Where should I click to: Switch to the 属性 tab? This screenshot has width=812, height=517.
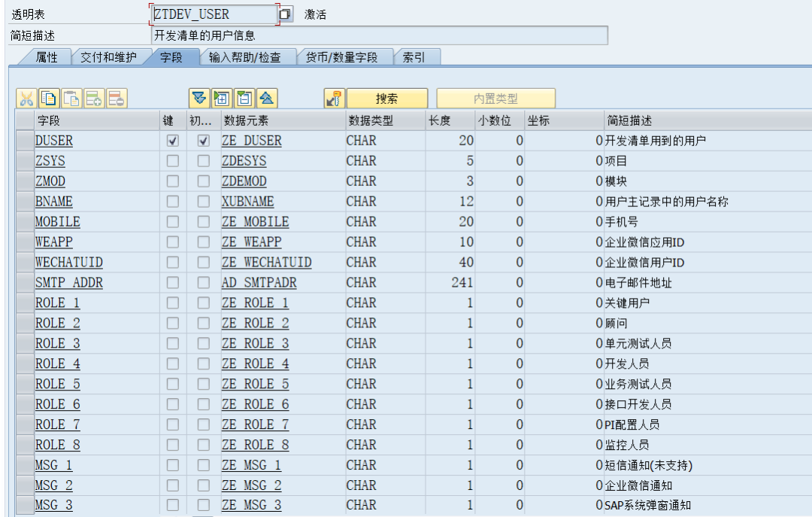coord(46,57)
